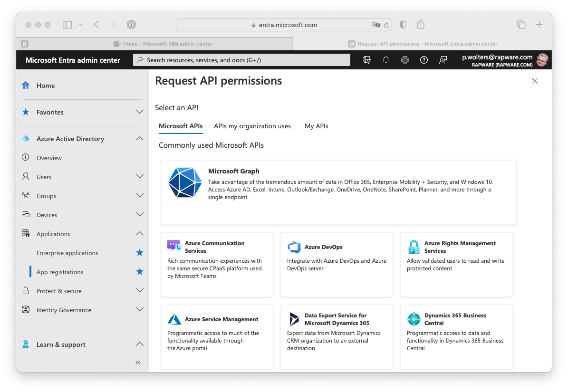Image resolution: width=568 pixels, height=392 pixels.
Task: Select the Microsoft APIs tab
Action: pos(181,126)
